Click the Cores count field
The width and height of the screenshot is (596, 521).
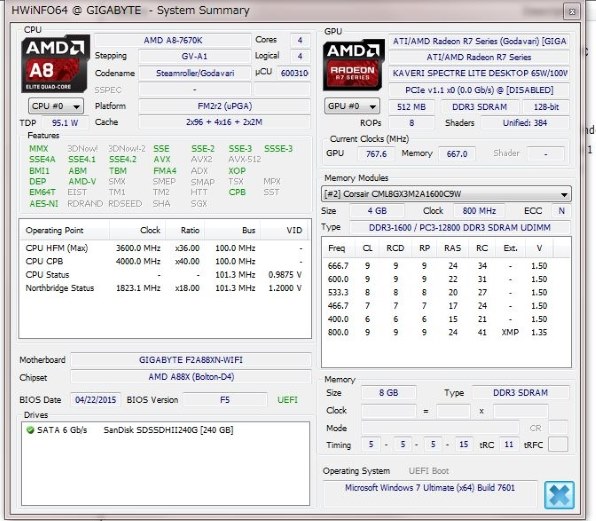tap(300, 40)
